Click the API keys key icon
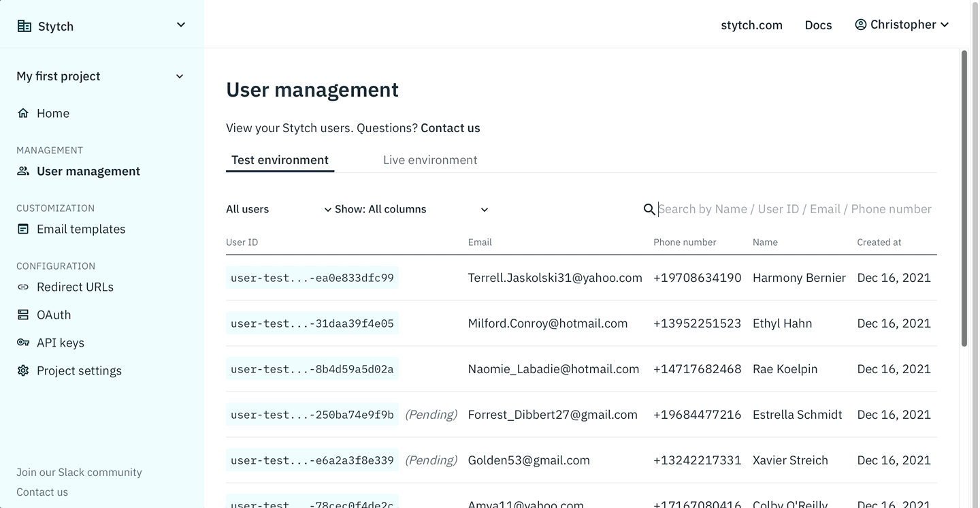 [x=23, y=343]
